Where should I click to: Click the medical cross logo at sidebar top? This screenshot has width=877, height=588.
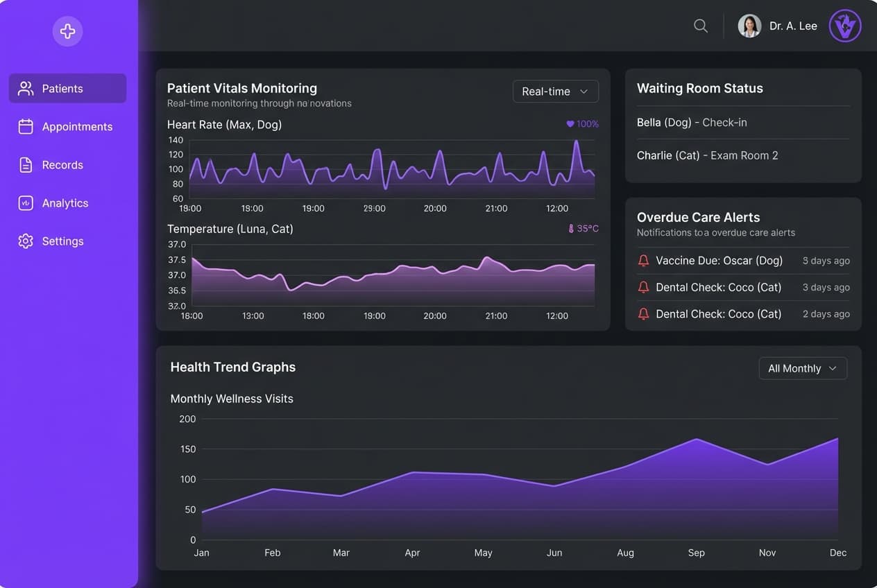click(67, 31)
